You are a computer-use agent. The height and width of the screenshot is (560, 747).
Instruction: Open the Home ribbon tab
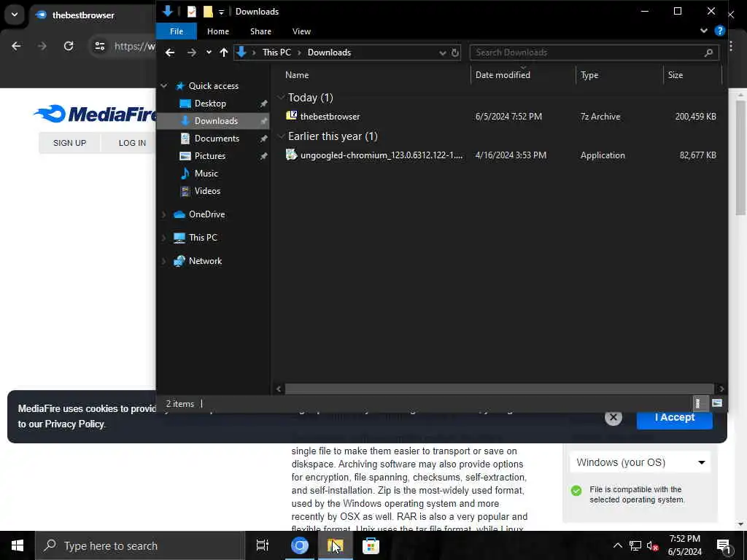point(217,31)
